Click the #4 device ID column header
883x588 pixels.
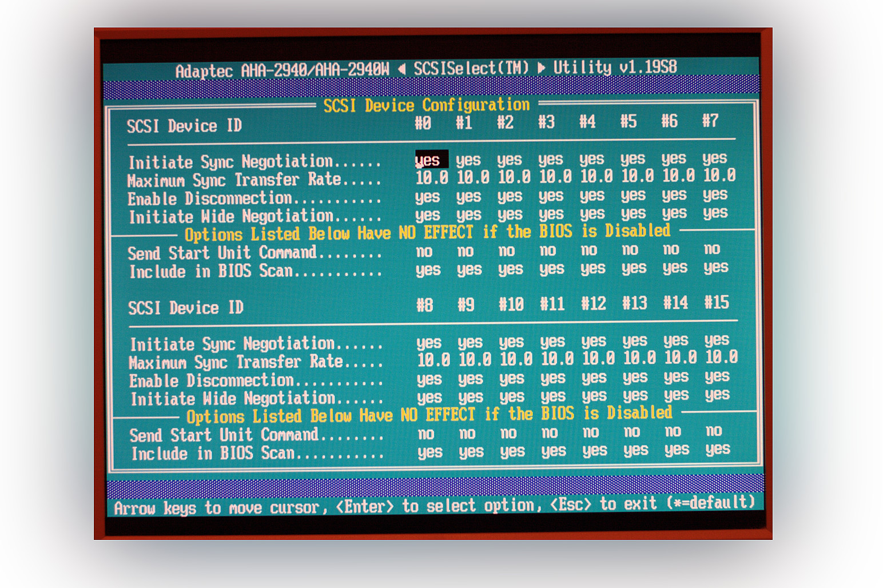coord(587,122)
